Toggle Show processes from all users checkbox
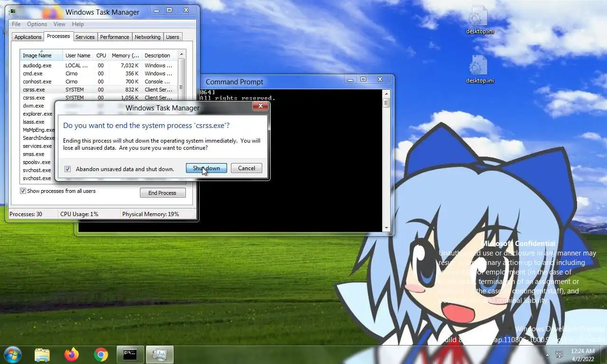This screenshot has width=607, height=364. point(23,191)
